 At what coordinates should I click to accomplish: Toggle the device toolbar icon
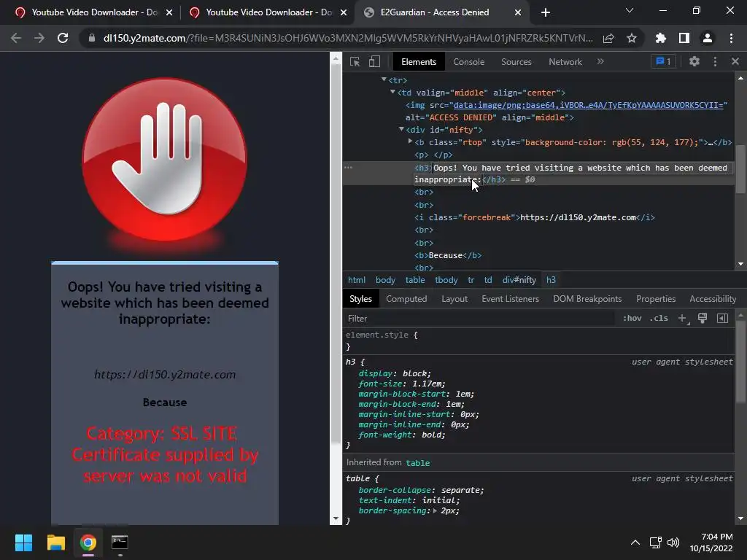click(x=374, y=61)
